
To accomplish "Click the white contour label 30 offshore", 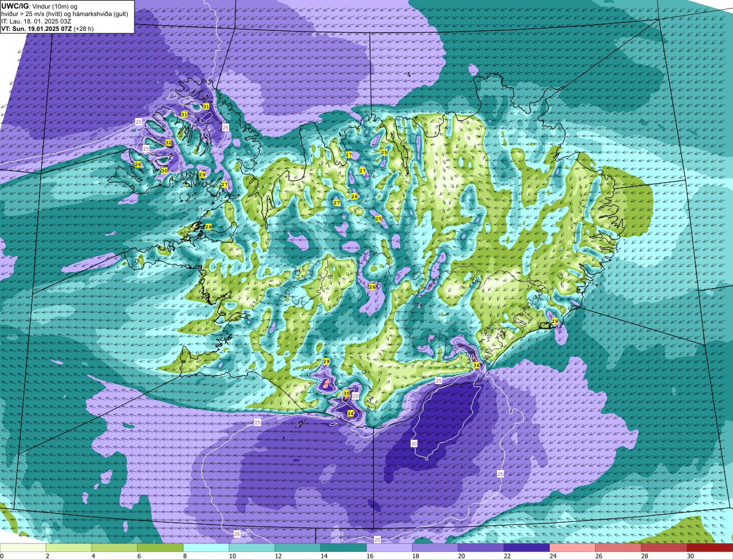I will (x=414, y=443).
